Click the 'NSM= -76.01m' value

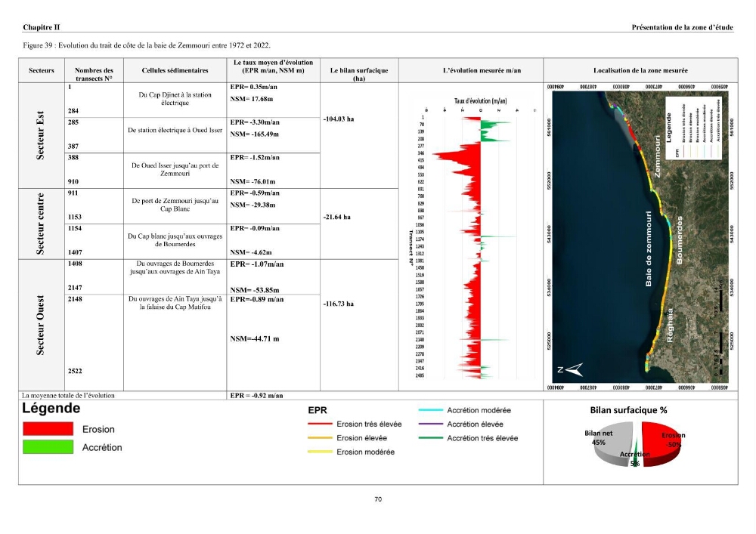point(253,181)
